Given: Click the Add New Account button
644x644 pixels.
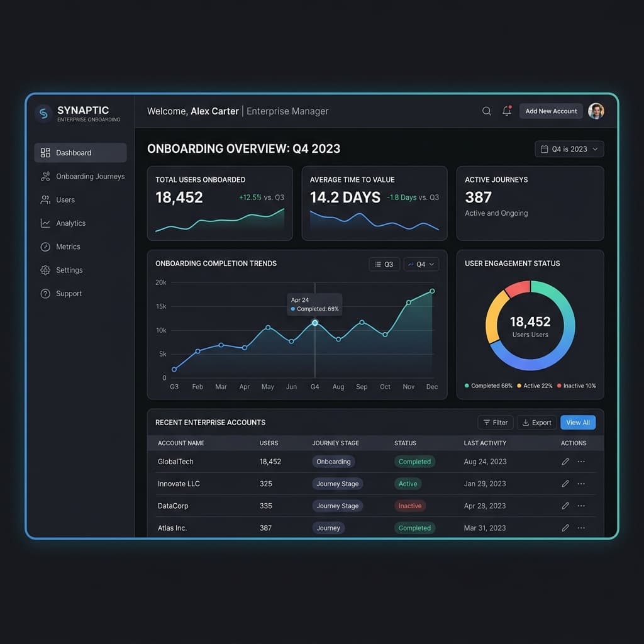Looking at the screenshot, I should click(551, 111).
